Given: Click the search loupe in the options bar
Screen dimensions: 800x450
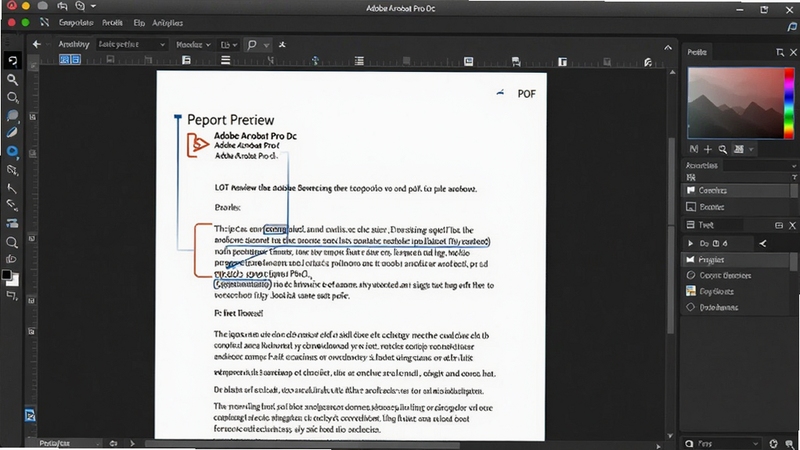Looking at the screenshot, I should 252,45.
